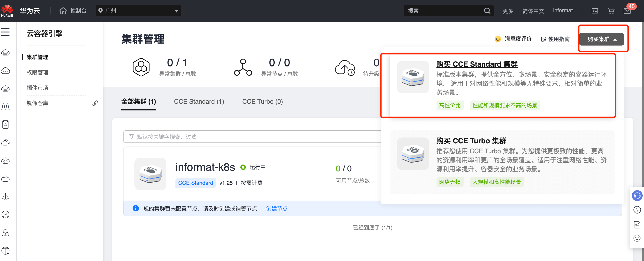Open the 使用指南 guide link
Screen dimensions: 644x261
pyautogui.click(x=555, y=39)
